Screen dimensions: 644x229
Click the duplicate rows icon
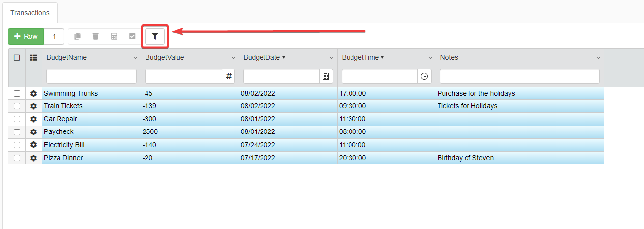[77, 36]
